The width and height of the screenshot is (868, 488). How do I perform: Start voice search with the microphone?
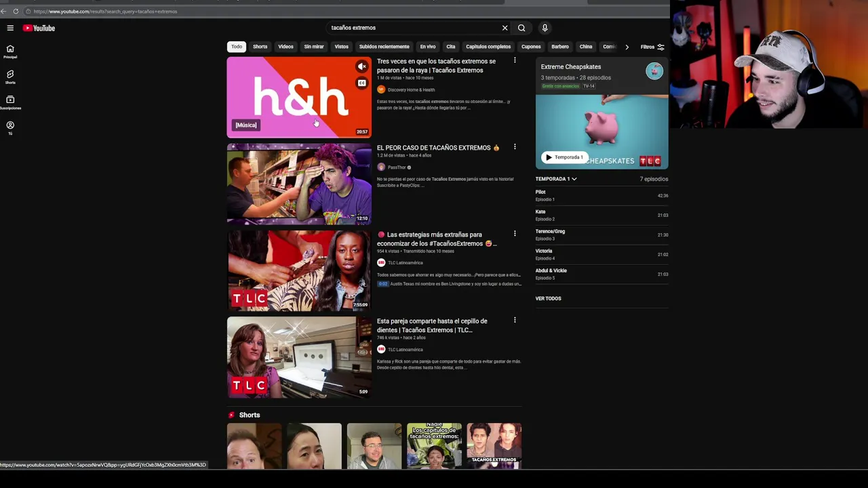click(545, 28)
